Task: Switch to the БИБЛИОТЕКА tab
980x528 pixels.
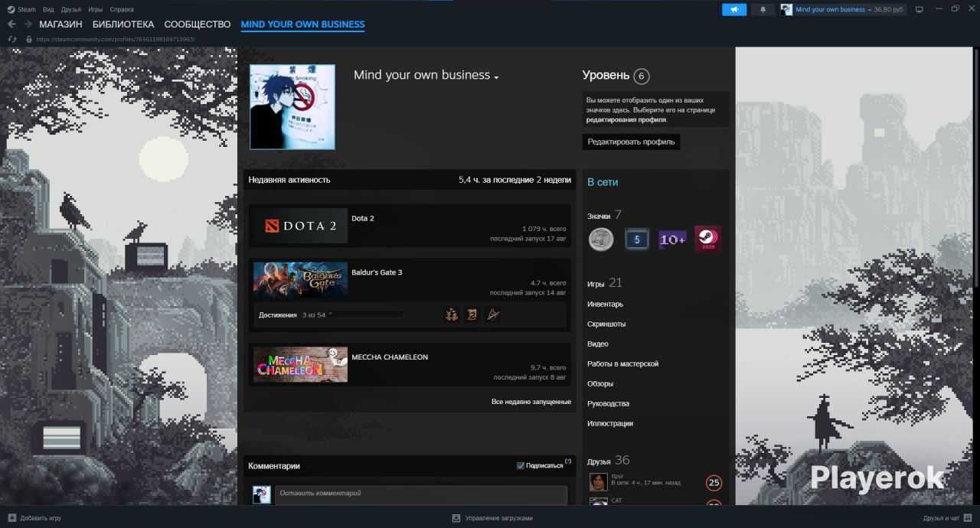Action: pos(123,24)
